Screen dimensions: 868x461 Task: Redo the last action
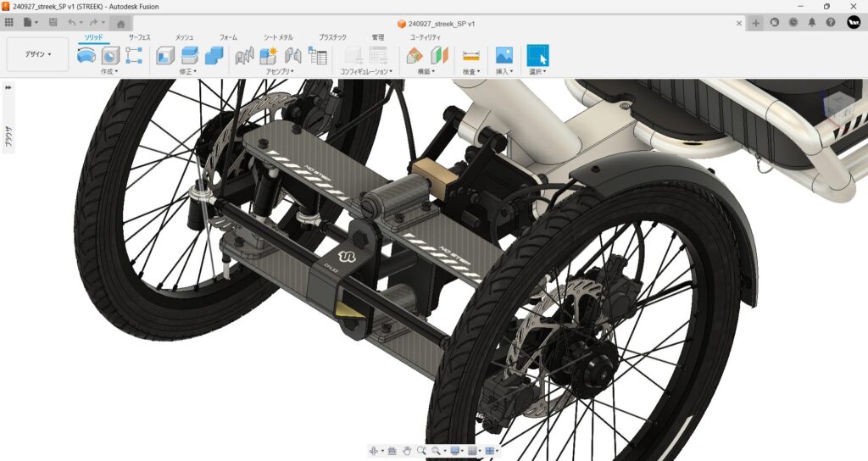(x=95, y=23)
